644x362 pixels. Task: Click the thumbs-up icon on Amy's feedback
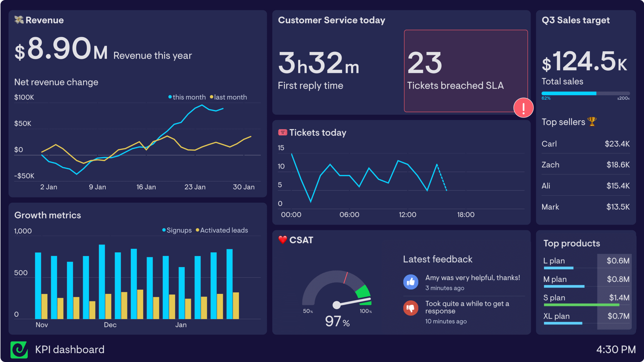(411, 282)
